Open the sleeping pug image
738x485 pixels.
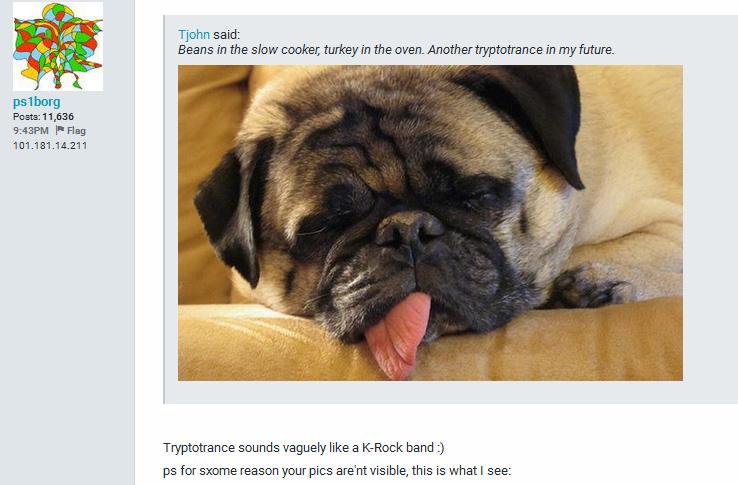430,223
